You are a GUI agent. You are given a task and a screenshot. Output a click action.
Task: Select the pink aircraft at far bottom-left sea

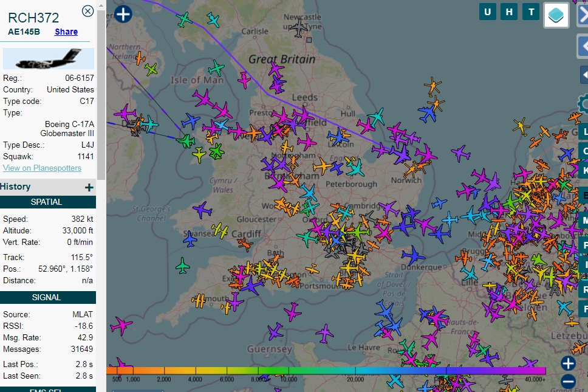point(121,326)
